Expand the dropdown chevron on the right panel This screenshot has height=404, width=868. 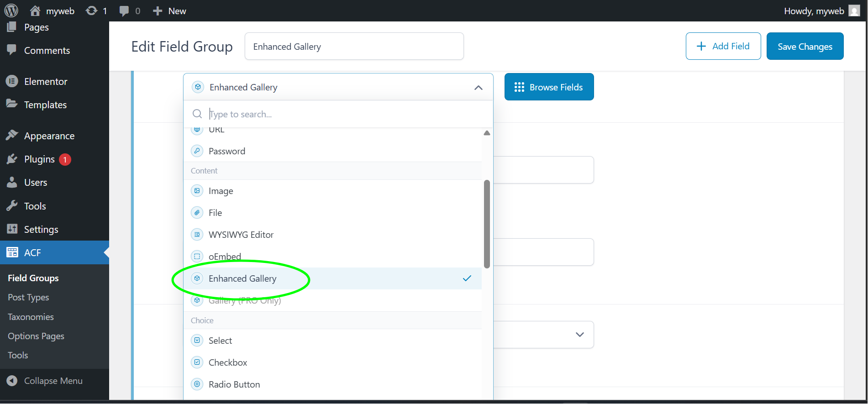pos(579,335)
